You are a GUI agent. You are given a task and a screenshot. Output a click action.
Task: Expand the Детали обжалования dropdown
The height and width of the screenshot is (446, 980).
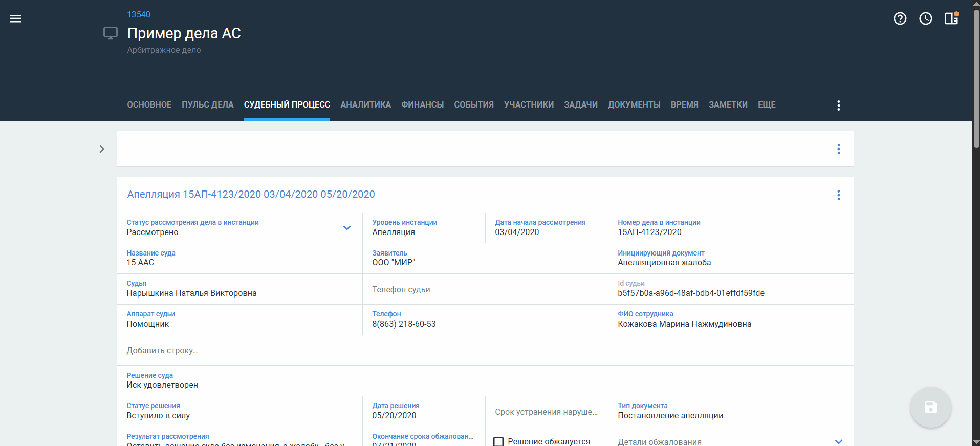coord(838,441)
